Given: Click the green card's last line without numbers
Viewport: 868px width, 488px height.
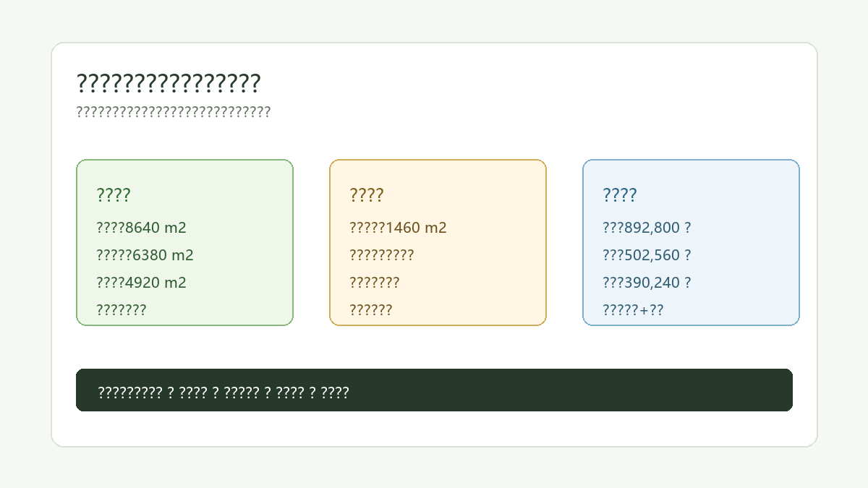Looking at the screenshot, I should pos(122,310).
